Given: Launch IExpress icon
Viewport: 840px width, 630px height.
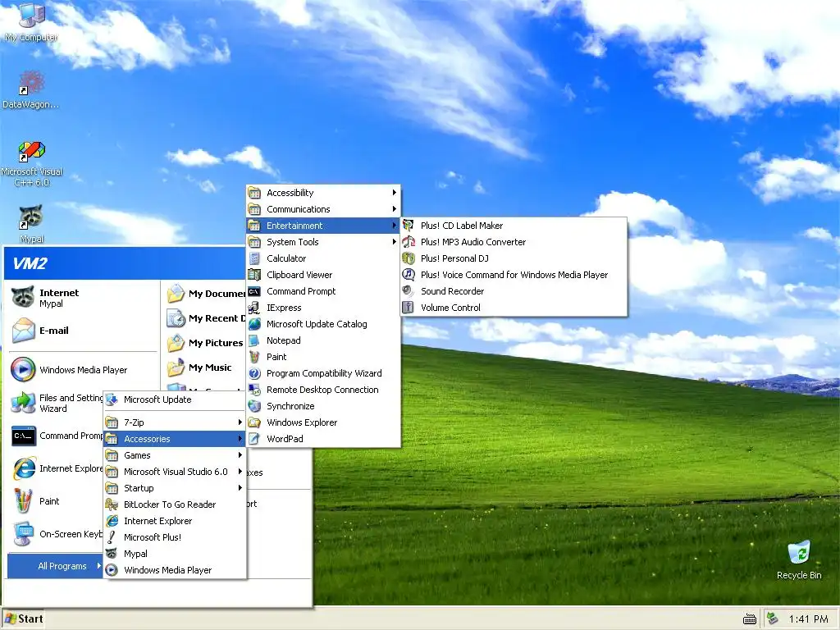Looking at the screenshot, I should [x=254, y=308].
